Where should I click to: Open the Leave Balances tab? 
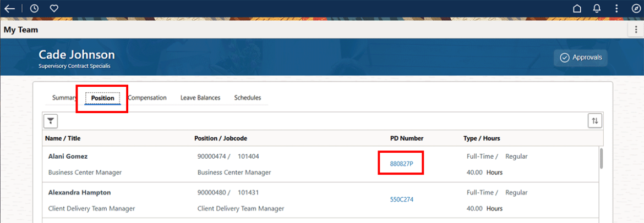tap(200, 98)
